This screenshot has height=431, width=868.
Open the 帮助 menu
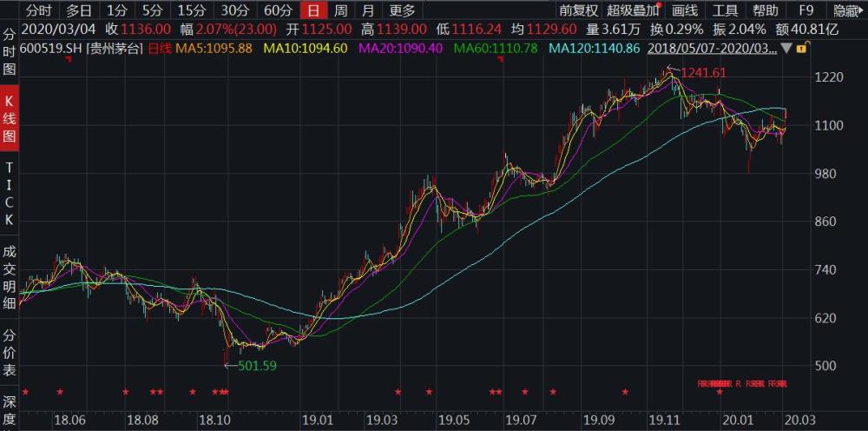coord(766,10)
